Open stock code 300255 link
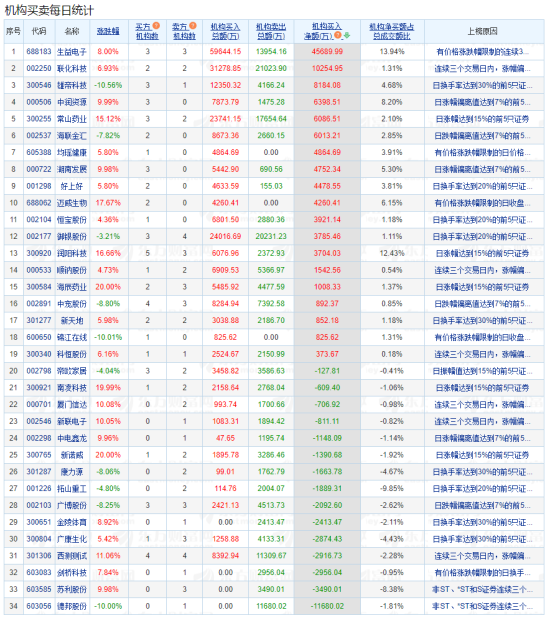 click(x=39, y=119)
